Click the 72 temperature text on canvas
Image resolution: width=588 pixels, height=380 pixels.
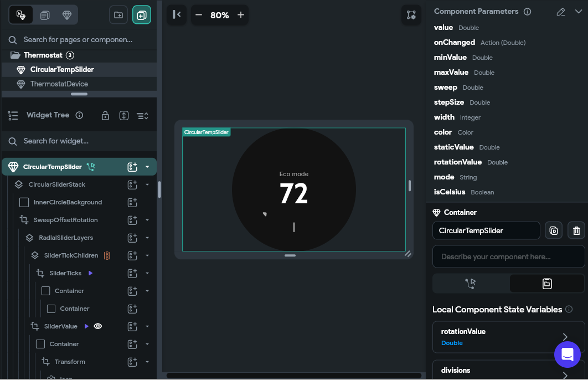[293, 193]
